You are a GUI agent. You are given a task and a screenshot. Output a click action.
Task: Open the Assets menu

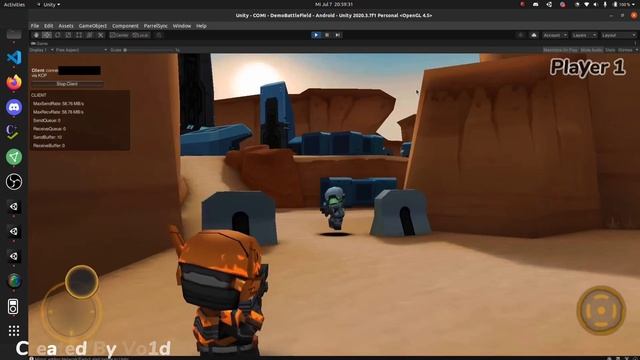point(66,26)
